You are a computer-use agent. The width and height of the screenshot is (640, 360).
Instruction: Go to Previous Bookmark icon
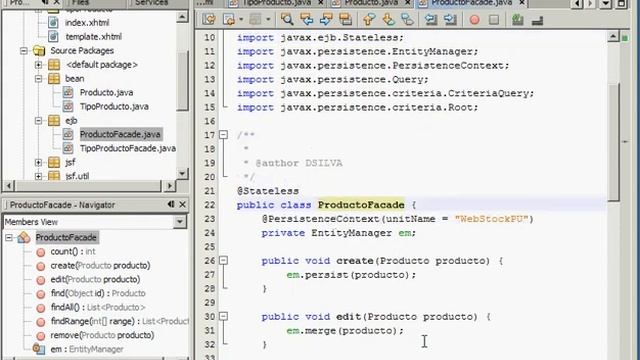(369, 19)
